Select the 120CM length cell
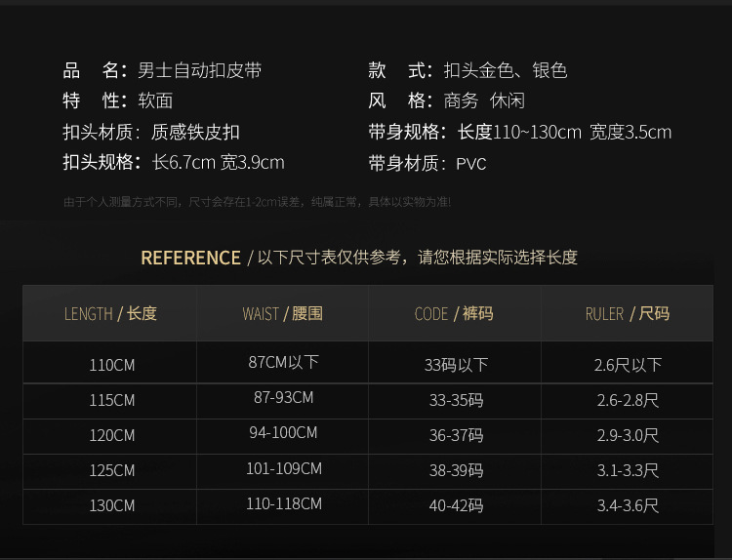The image size is (732, 560). pyautogui.click(x=111, y=435)
